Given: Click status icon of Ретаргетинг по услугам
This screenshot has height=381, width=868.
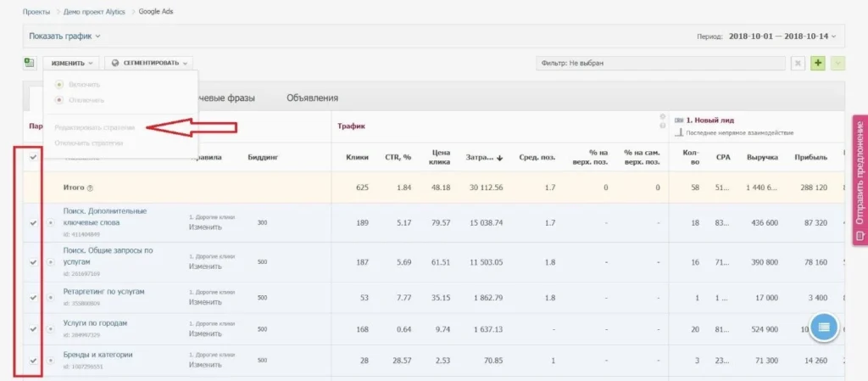Looking at the screenshot, I should (x=50, y=297).
